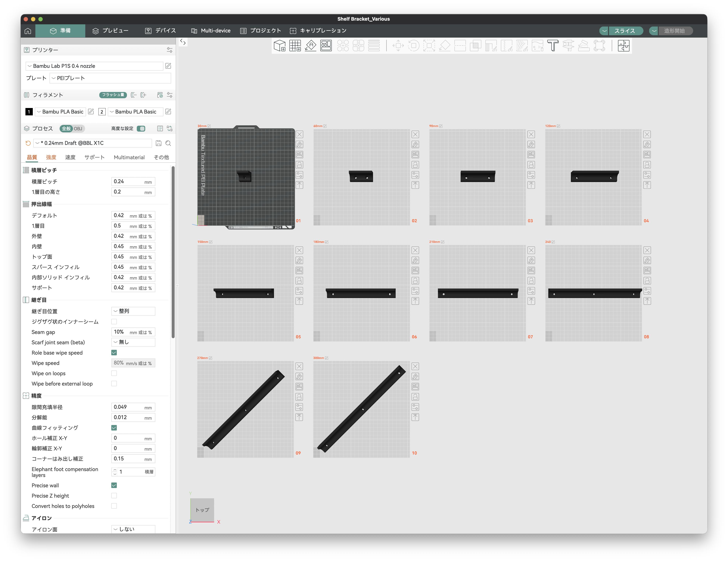Click the スライス slice button
This screenshot has width=728, height=561.
[x=624, y=31]
